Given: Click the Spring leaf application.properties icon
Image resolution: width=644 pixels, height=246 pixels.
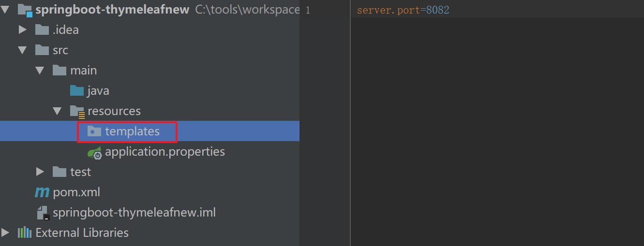Looking at the screenshot, I should (x=95, y=152).
